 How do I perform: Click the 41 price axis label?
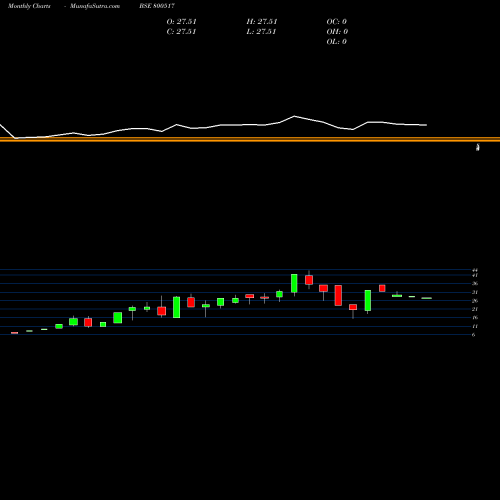pos(475,275)
